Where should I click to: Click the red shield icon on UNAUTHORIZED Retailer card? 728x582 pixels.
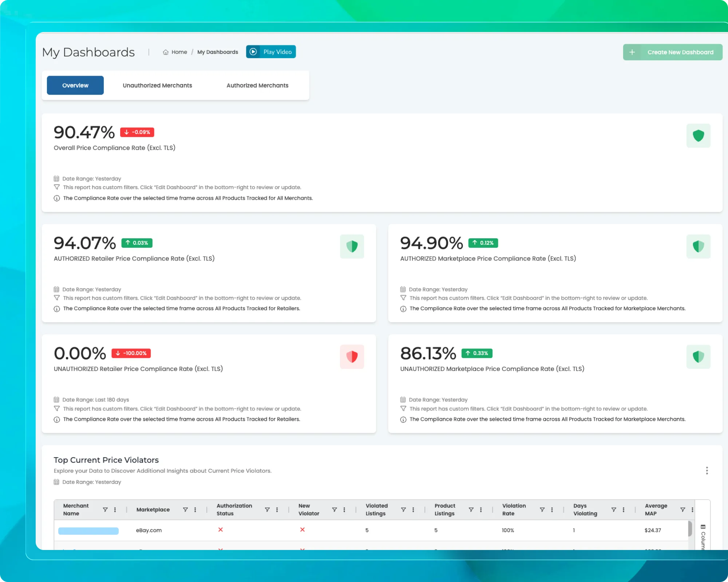click(352, 356)
